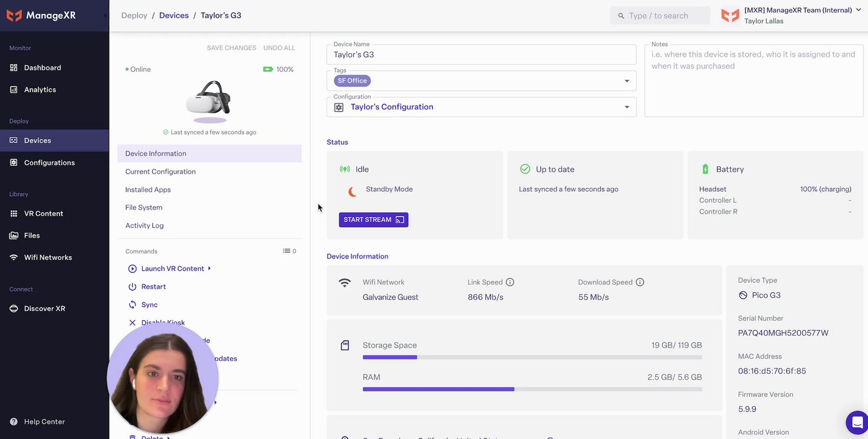The height and width of the screenshot is (439, 868).
Task: Click the Storage Space progress bar
Action: click(x=532, y=357)
